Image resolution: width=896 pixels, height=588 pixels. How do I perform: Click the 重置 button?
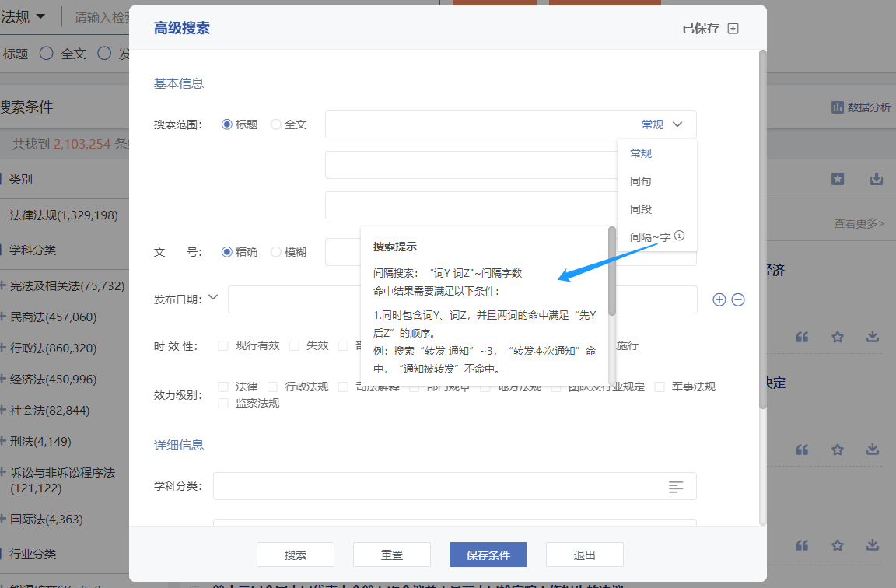(392, 555)
